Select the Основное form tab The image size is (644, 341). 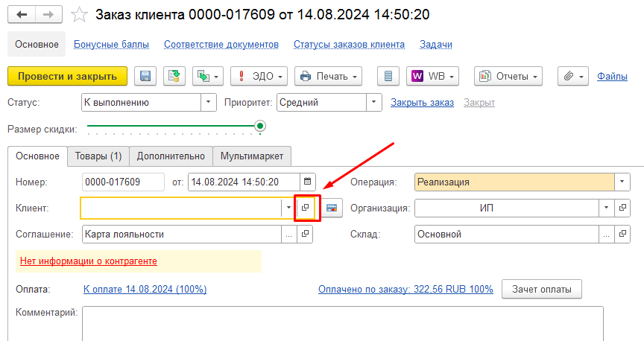point(37,156)
